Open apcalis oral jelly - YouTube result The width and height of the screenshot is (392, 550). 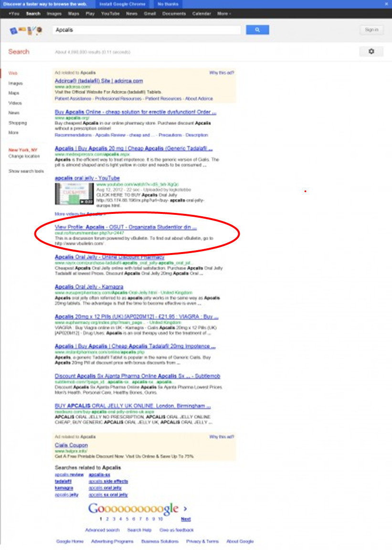pos(87,178)
